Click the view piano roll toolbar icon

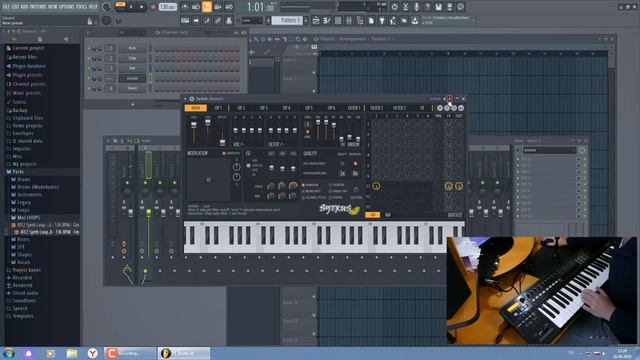pos(327,20)
